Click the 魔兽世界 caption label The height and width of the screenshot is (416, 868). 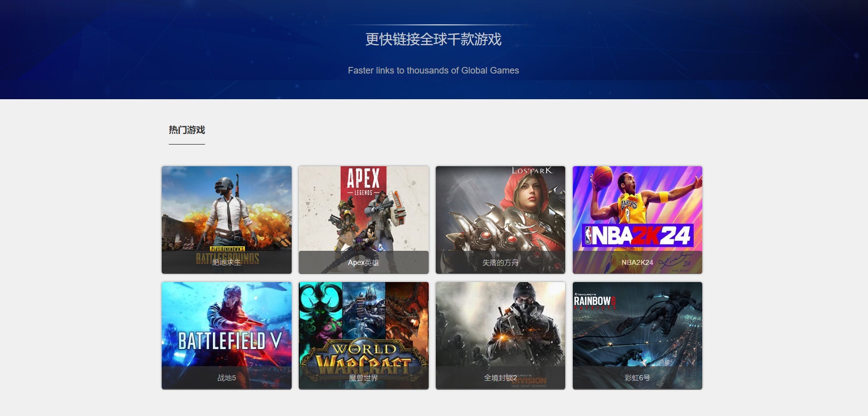(363, 378)
